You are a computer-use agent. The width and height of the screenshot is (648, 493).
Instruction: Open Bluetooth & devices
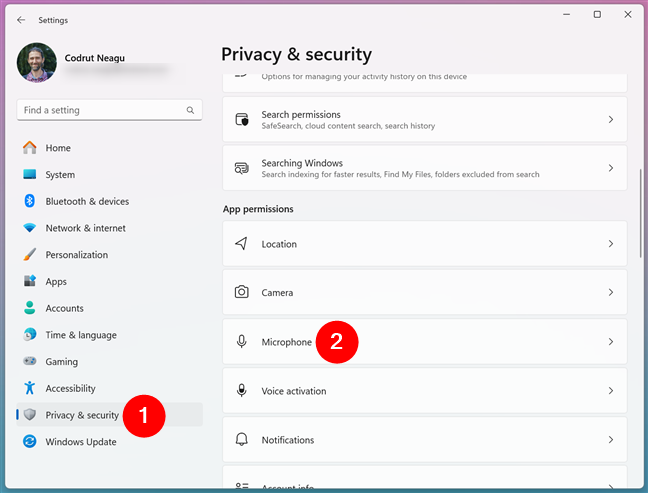pos(110,201)
